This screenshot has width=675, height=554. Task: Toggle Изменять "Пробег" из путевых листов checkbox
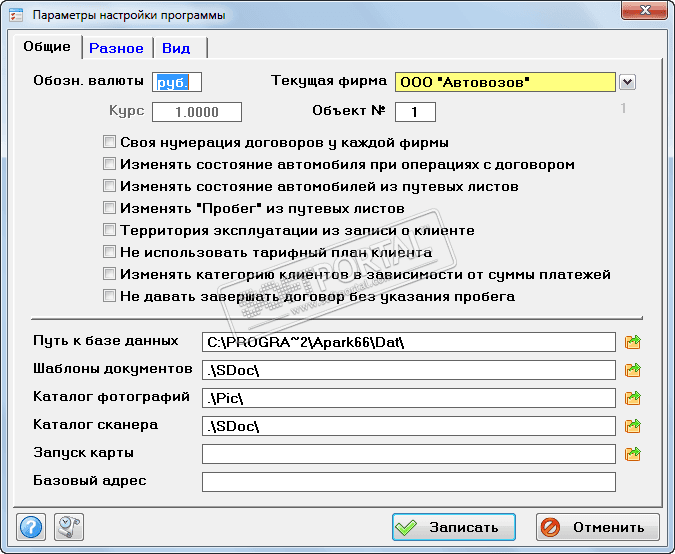coord(109,207)
